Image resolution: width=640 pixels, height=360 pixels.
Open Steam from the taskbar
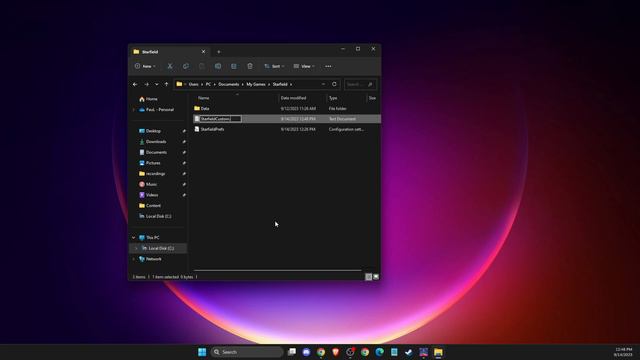click(409, 352)
